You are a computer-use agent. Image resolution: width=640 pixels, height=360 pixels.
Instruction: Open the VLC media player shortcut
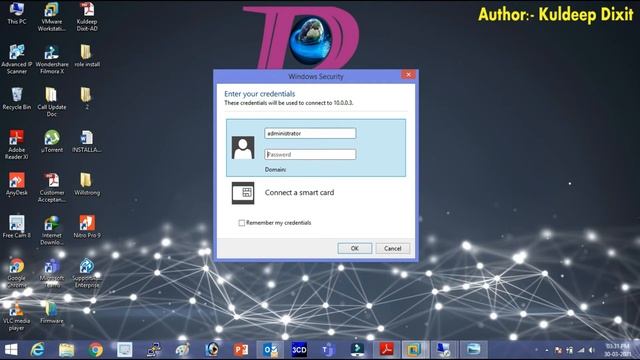click(x=17, y=316)
